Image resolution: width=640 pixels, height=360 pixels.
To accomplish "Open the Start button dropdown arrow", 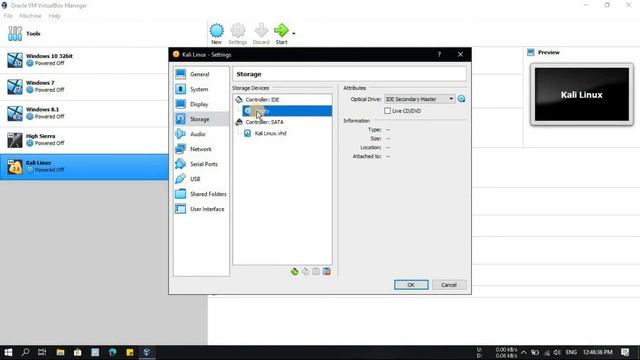I will click(x=293, y=33).
